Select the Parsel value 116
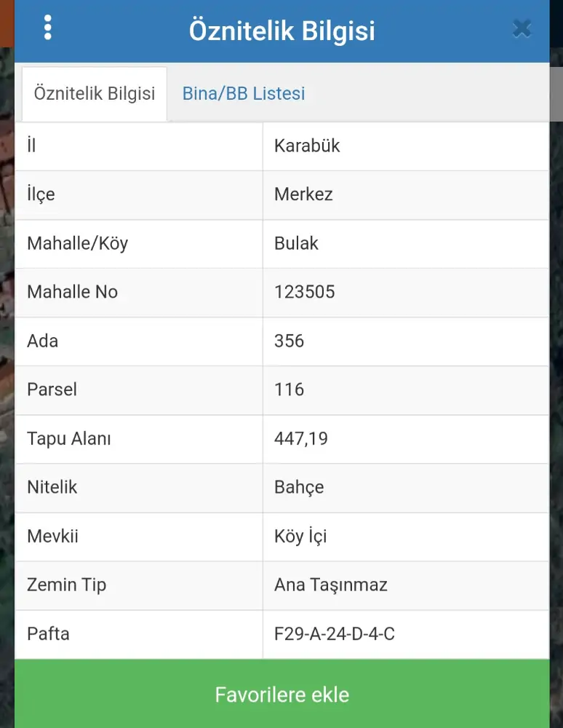This screenshot has height=728, width=563. pyautogui.click(x=289, y=389)
